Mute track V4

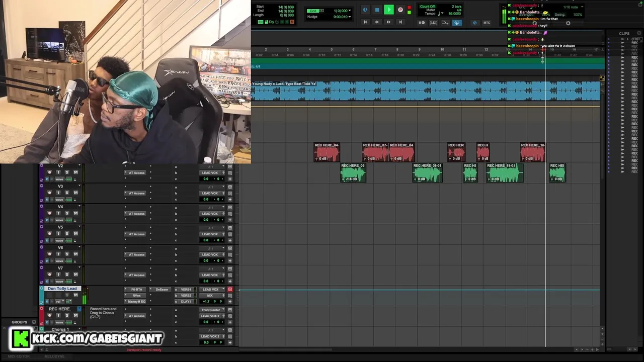tap(75, 213)
